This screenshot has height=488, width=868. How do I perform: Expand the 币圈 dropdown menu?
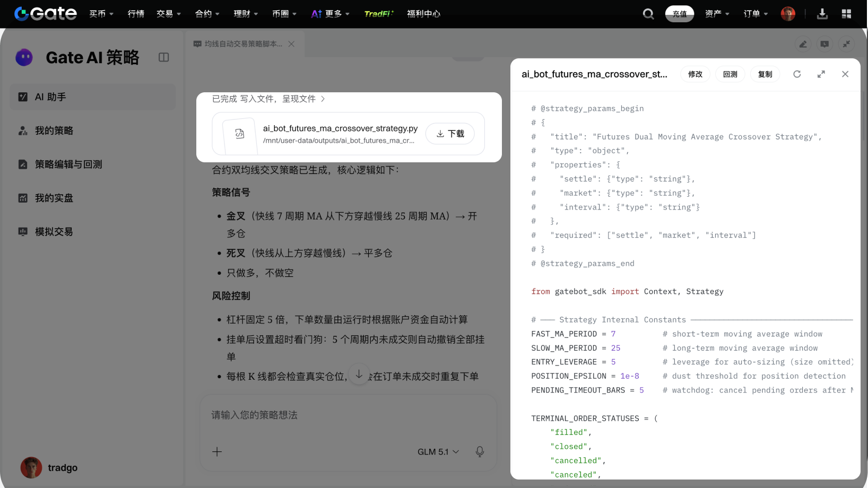pos(284,14)
